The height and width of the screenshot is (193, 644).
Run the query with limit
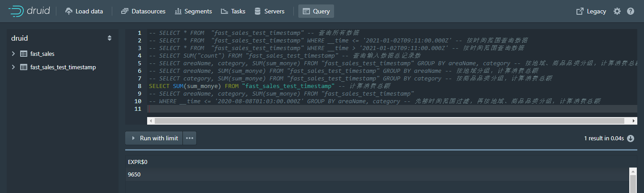tap(154, 138)
